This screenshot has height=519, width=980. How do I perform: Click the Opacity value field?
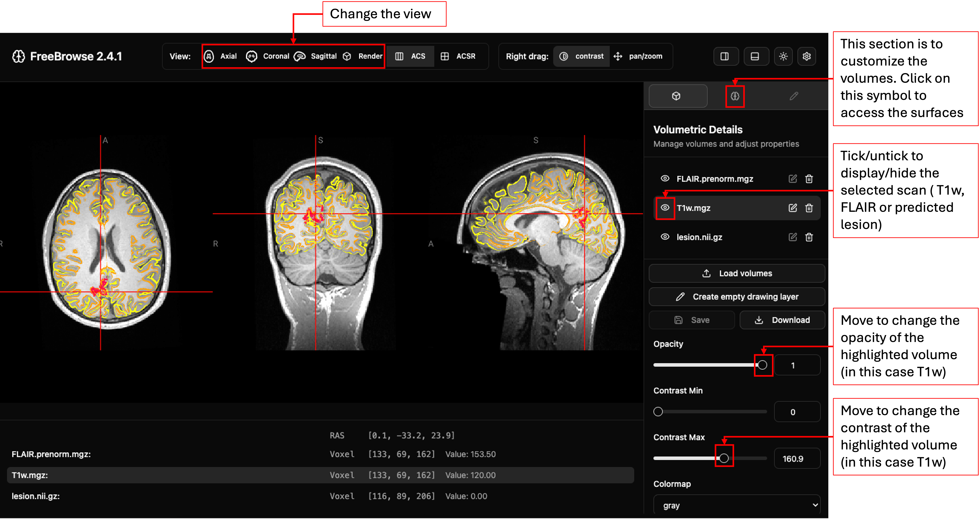(797, 365)
